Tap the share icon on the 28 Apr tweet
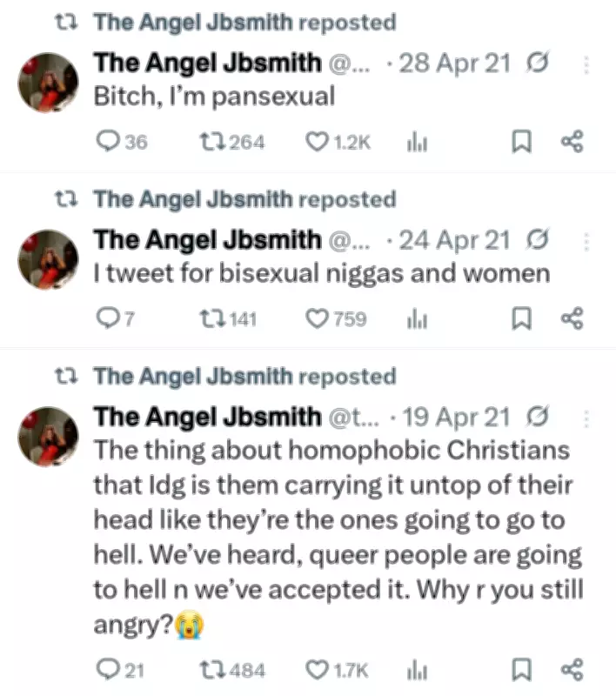Viewport: 616px width, 696px height. coord(574,142)
